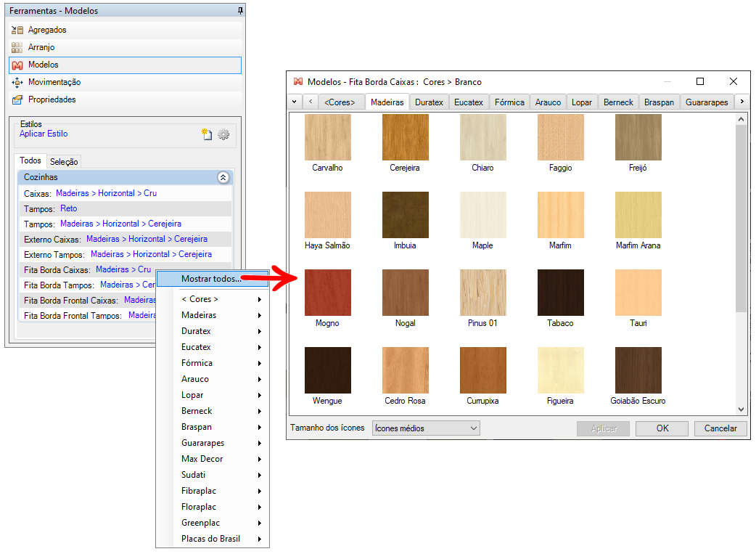Open the Movimentação tool
This screenshot has width=756, height=554.
(x=54, y=82)
